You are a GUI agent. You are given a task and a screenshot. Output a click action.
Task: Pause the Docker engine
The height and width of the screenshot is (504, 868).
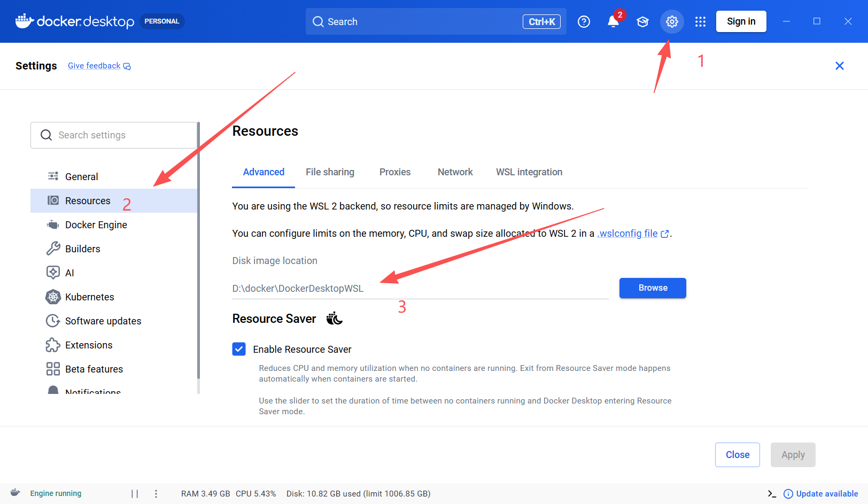[135, 494]
